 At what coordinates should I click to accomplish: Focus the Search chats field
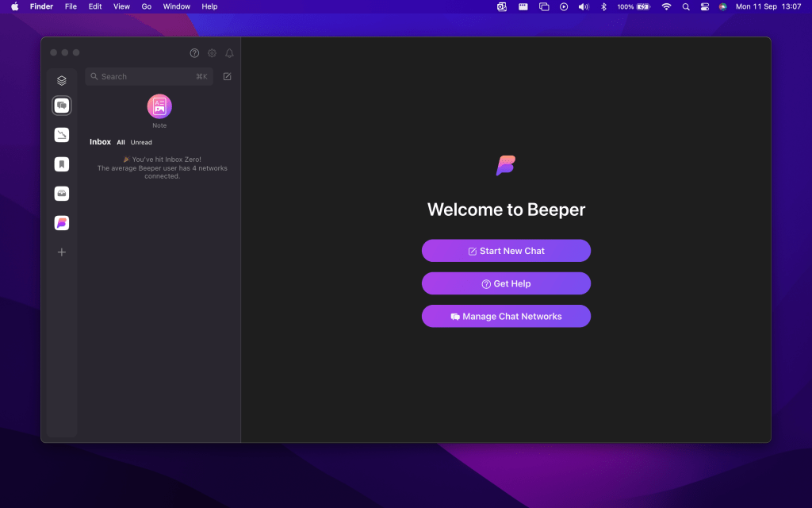149,76
